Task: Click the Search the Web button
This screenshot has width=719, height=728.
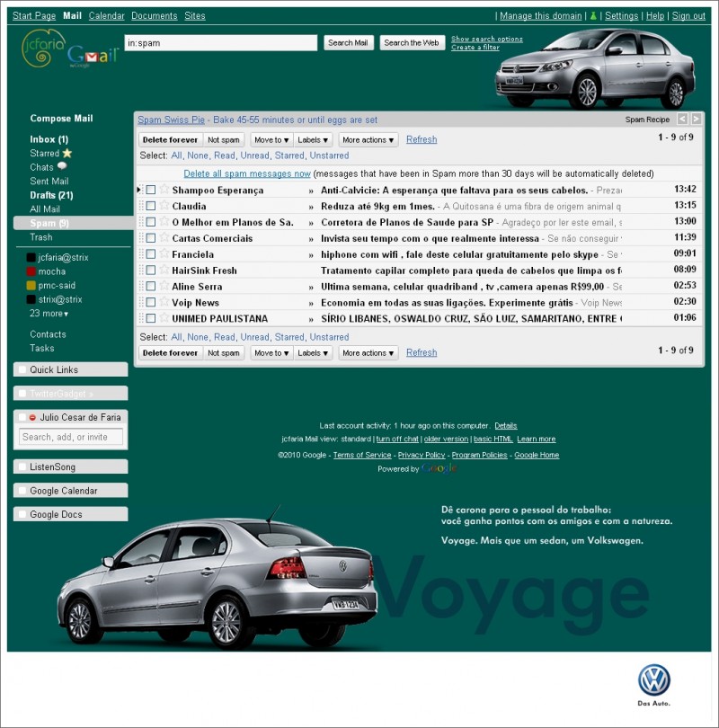Action: 412,43
